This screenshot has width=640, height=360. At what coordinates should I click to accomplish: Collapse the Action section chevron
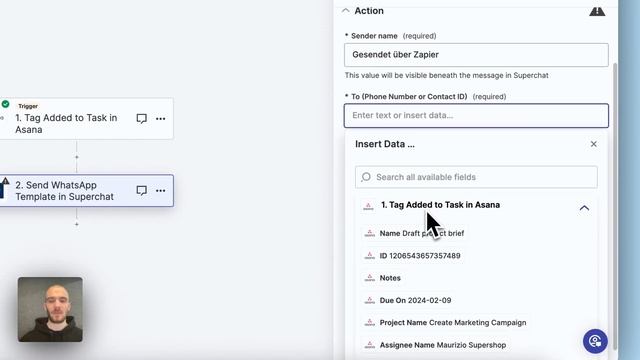346,11
